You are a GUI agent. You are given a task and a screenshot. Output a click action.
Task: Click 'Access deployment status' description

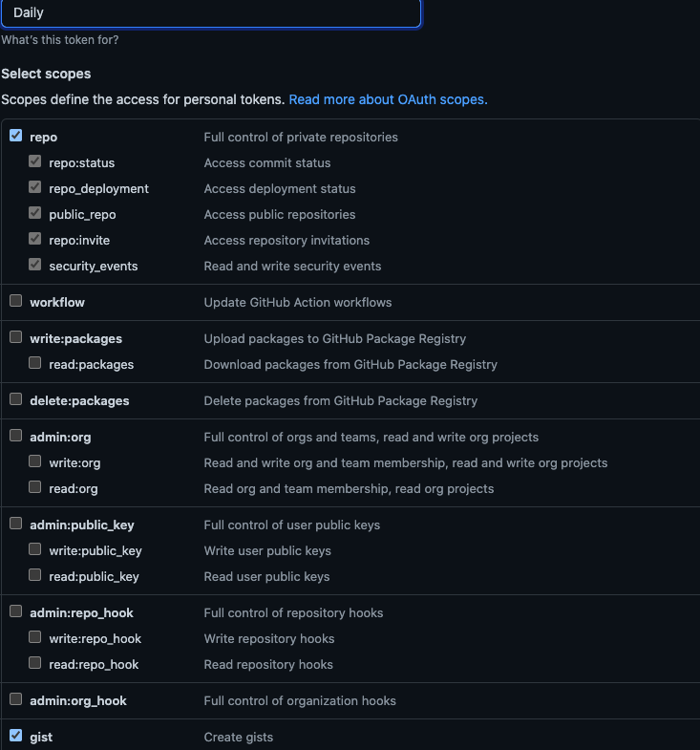coord(280,189)
